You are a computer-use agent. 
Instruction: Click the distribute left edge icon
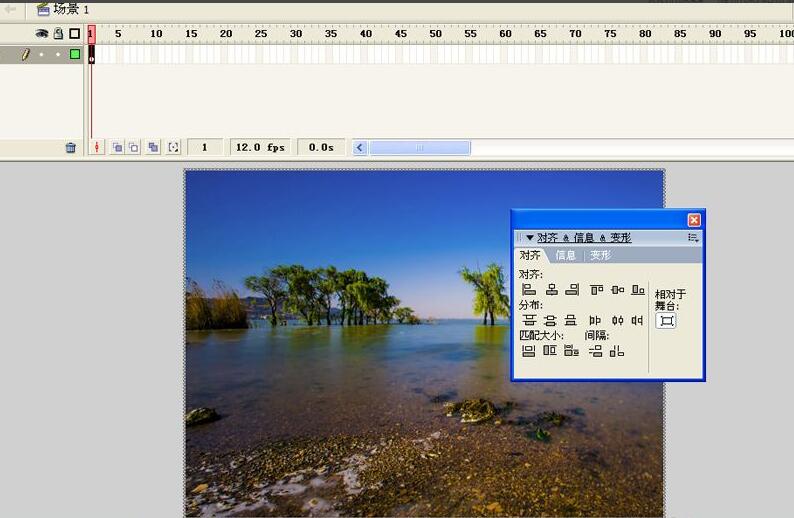595,320
